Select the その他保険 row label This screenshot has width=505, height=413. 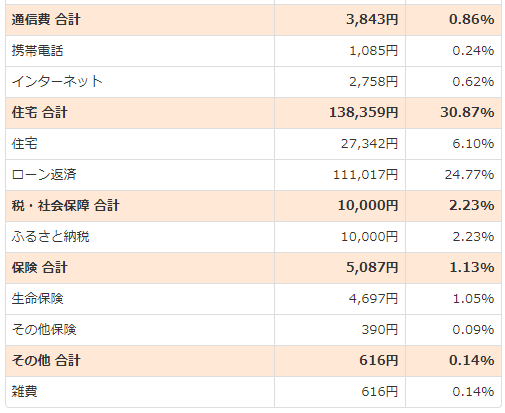[44, 330]
